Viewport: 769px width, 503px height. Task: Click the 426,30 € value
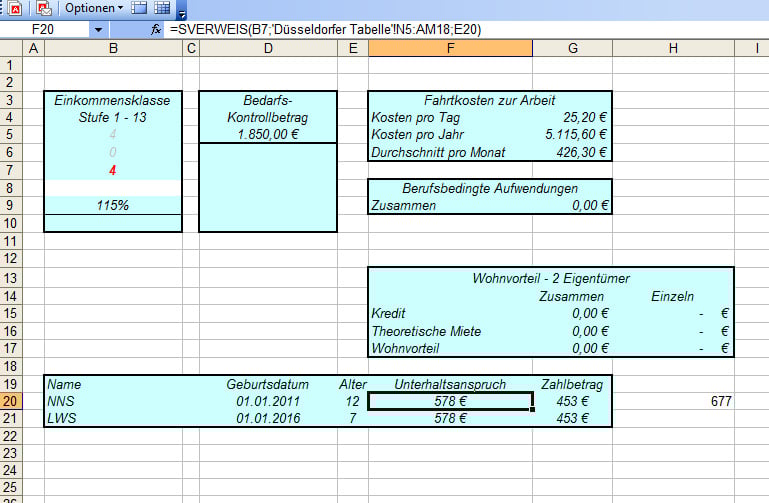pos(581,152)
